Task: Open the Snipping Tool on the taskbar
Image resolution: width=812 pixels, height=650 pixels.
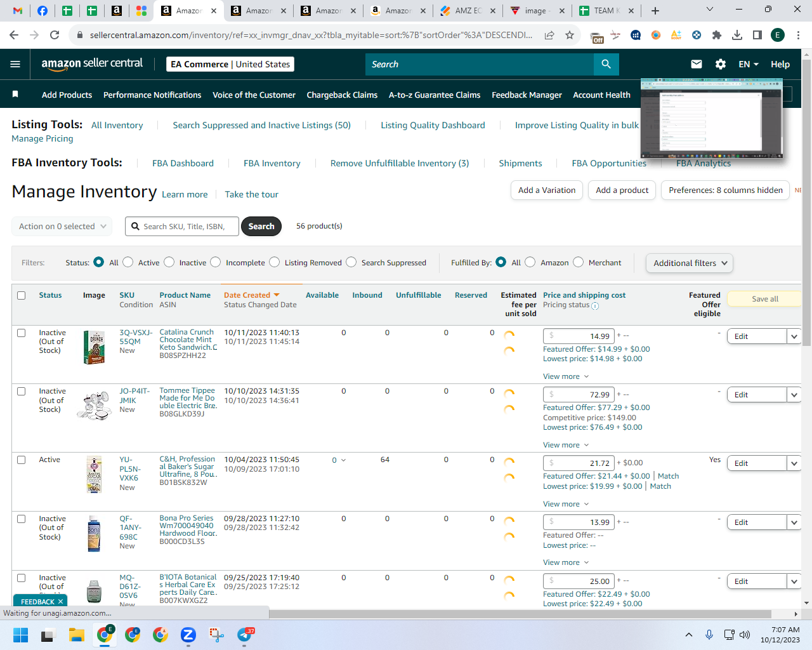Action: click(216, 635)
